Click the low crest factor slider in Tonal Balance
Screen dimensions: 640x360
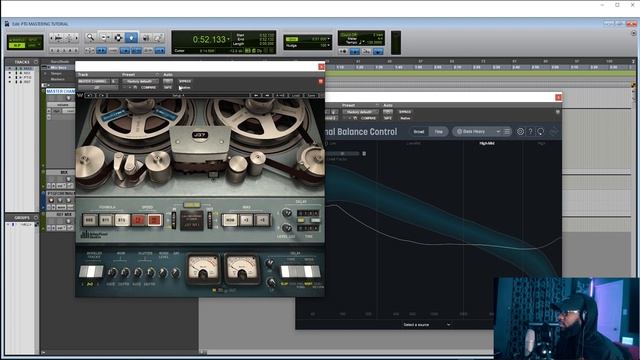pos(342,153)
